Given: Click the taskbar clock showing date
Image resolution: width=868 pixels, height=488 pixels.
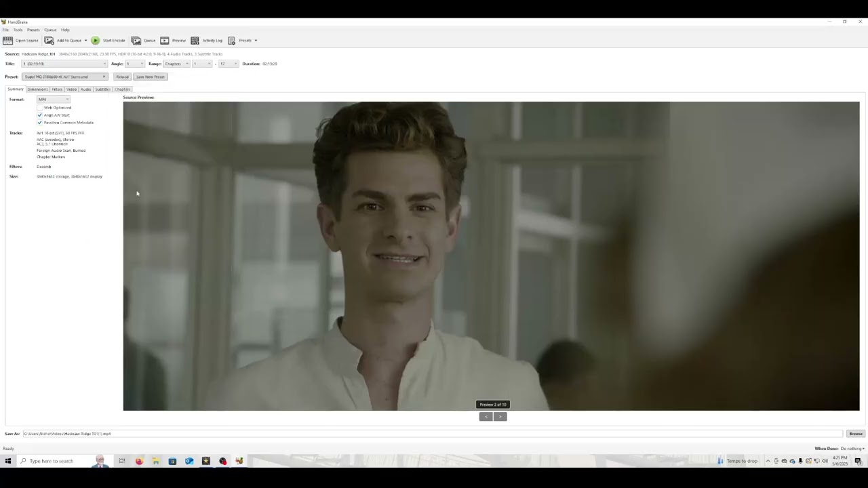Looking at the screenshot, I should point(840,461).
